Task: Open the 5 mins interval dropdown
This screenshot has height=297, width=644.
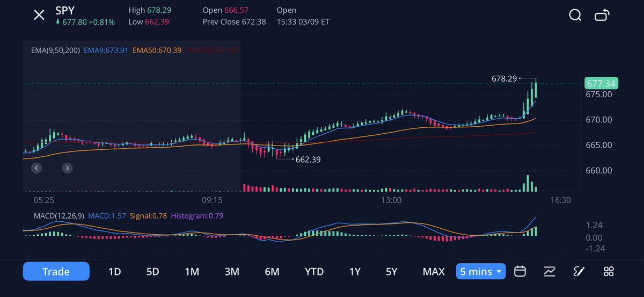Action: tap(481, 271)
